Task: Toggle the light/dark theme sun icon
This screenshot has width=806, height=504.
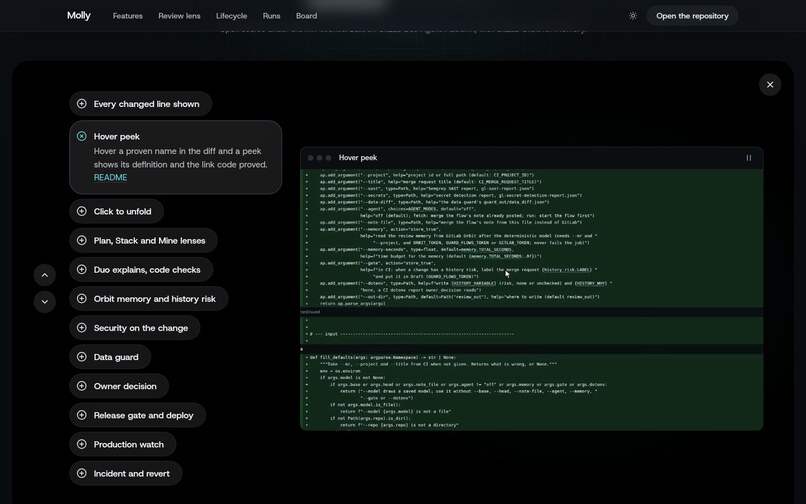Action: tap(633, 16)
